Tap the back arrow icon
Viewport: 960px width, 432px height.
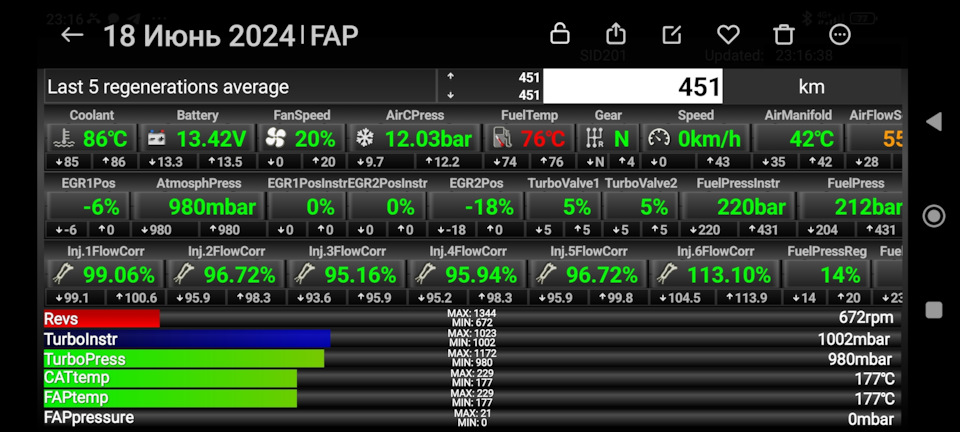pyautogui.click(x=72, y=35)
